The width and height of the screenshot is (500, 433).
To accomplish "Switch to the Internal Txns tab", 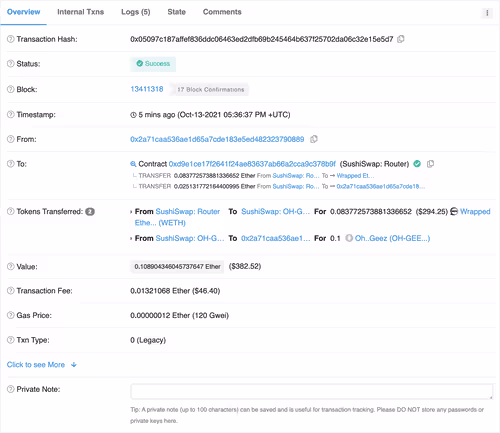I will [81, 12].
